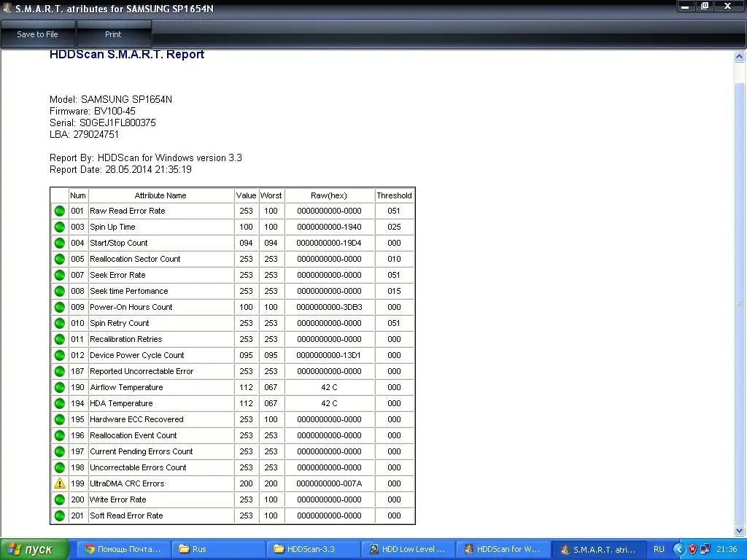Click green status icon for Current Pending Errors Count
The height and width of the screenshot is (560, 747).
click(x=60, y=451)
